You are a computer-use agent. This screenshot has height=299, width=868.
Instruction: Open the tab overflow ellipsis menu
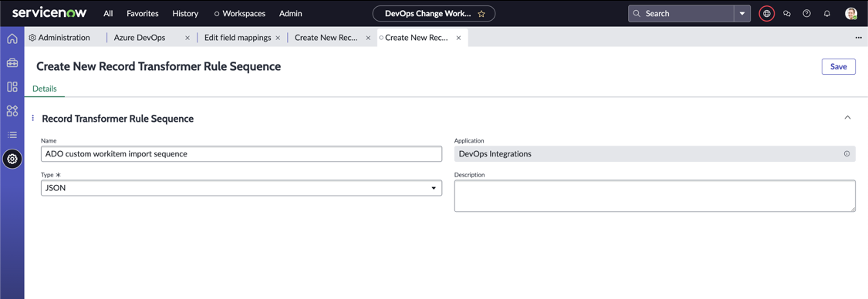(859, 38)
